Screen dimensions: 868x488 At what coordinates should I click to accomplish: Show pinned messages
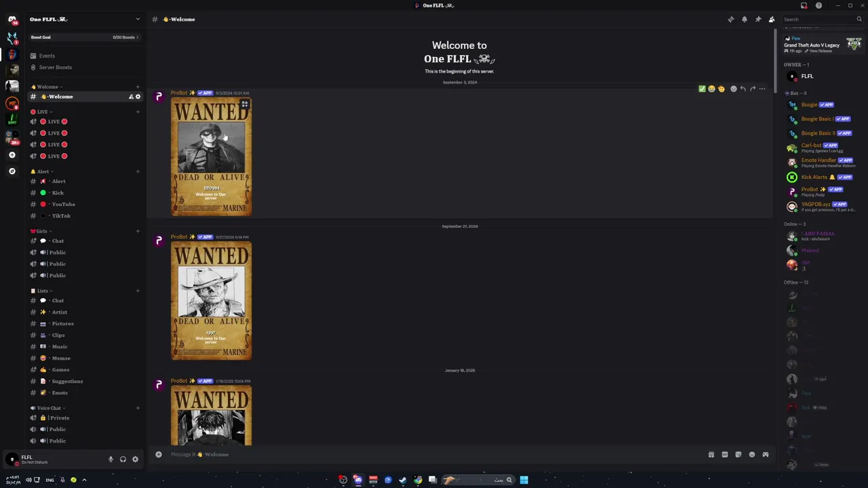758,19
